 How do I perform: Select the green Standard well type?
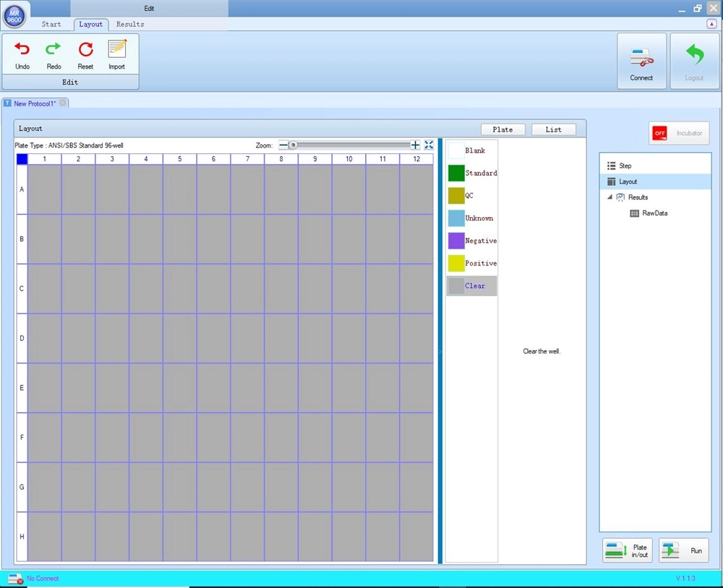pyautogui.click(x=456, y=174)
